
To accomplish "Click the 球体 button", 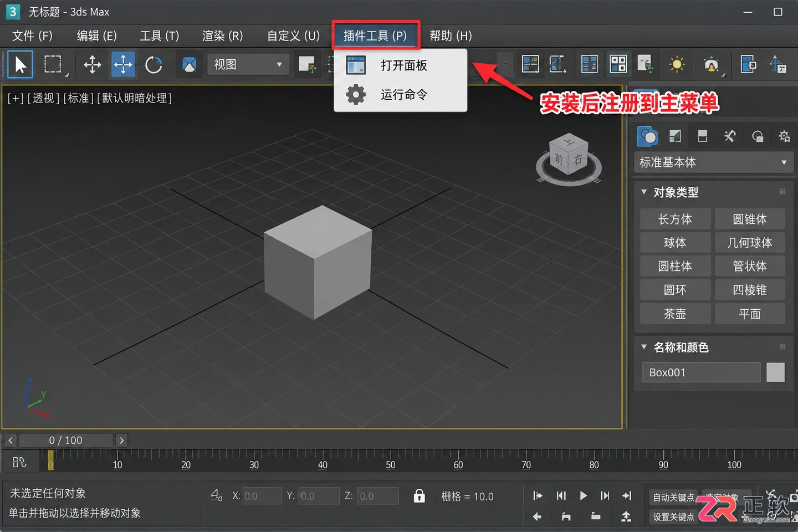I will point(675,243).
